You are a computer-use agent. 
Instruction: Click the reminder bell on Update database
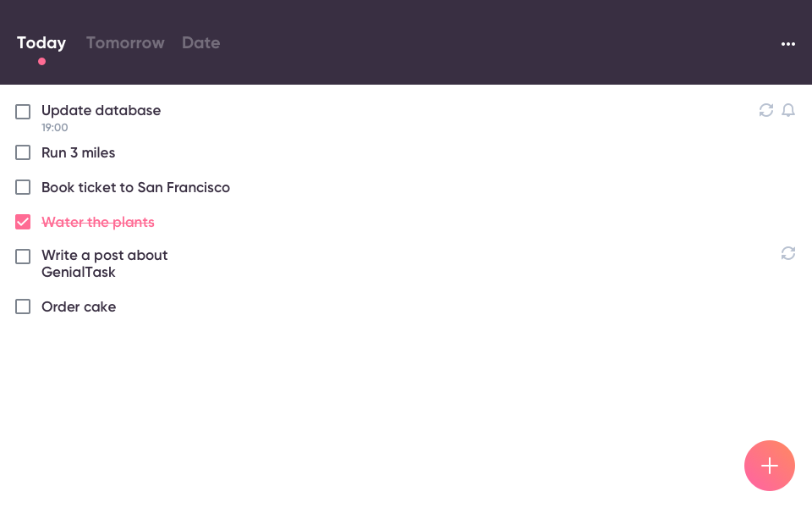click(788, 110)
